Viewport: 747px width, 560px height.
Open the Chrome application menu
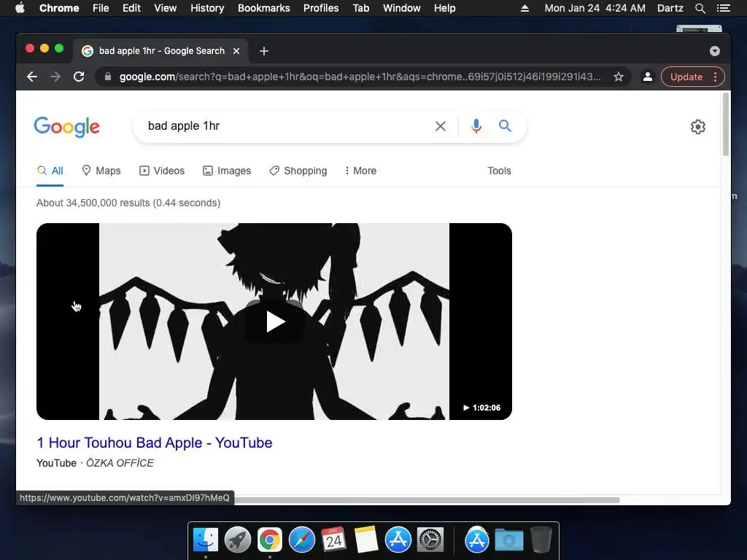(59, 8)
